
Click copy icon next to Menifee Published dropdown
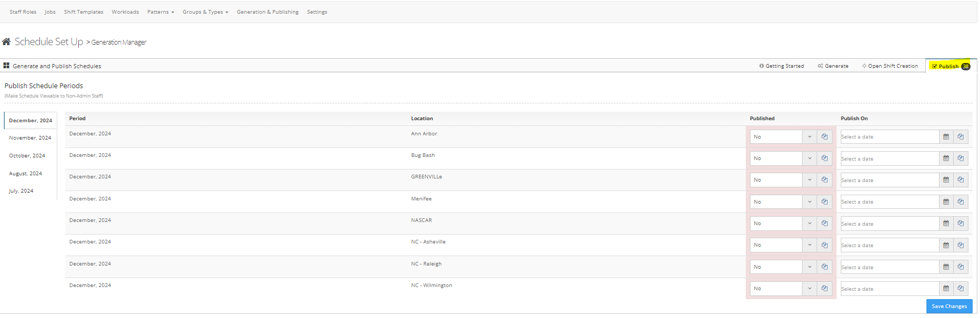pyautogui.click(x=825, y=202)
